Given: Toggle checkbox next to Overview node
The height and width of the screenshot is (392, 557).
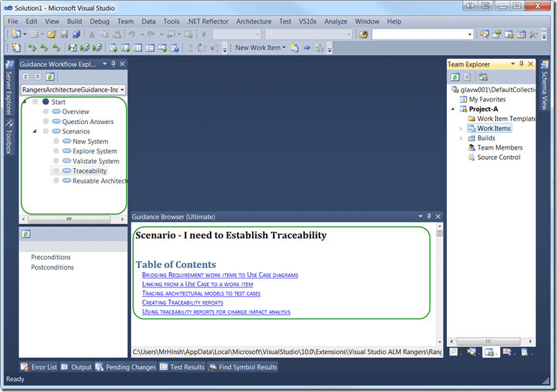Looking at the screenshot, I should [x=46, y=112].
